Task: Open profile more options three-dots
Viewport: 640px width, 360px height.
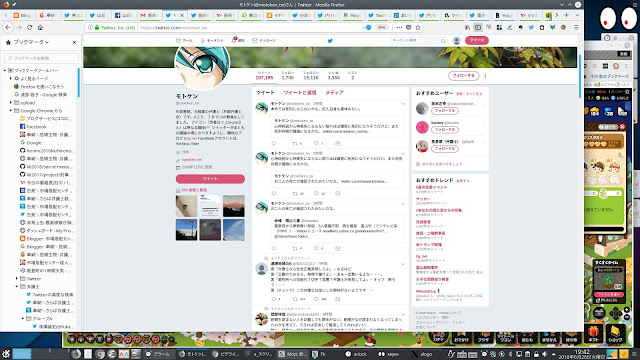Action: tap(485, 76)
